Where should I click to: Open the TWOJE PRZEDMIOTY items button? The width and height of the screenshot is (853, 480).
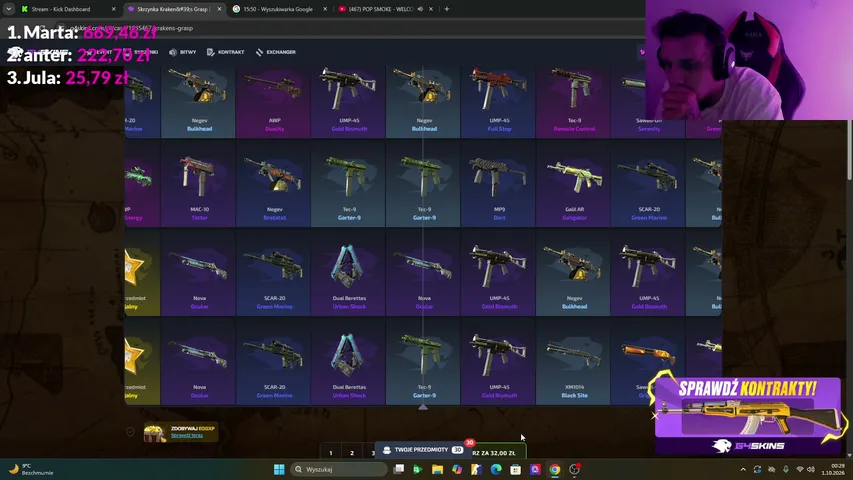click(x=423, y=450)
